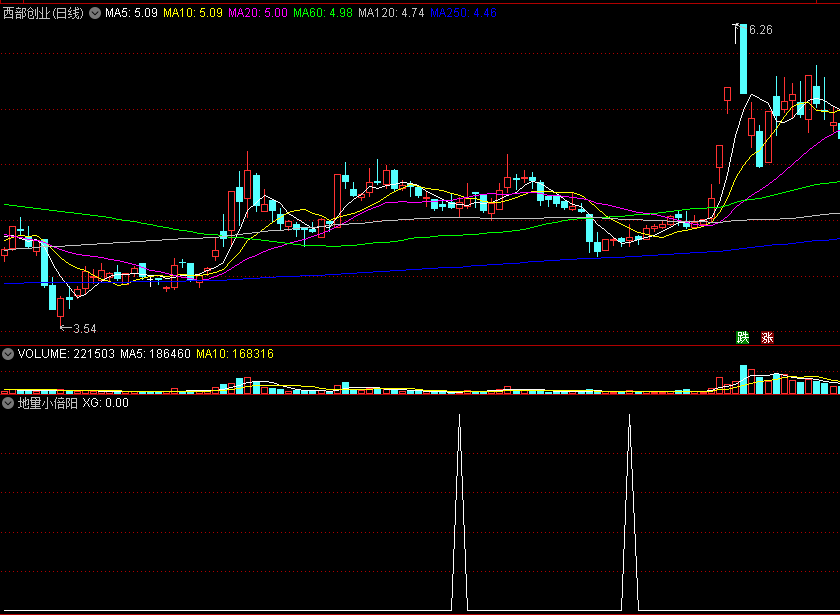The height and width of the screenshot is (615, 840).
Task: Open the 地量小倍阳 indicator dropdown arrow
Action: tap(8, 403)
